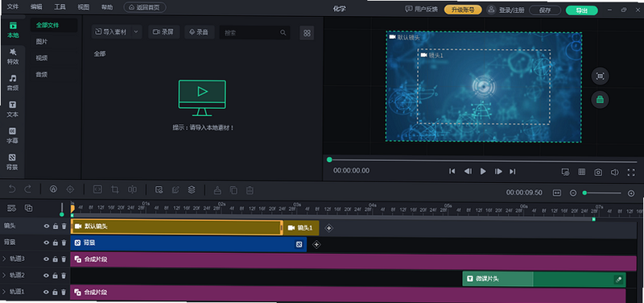
Task: Click 登录/注册 login link
Action: pos(511,10)
